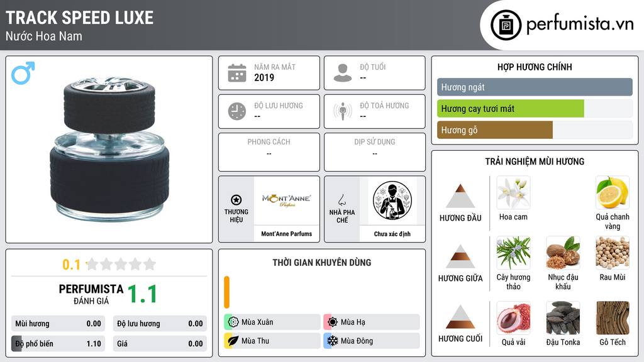Click the perfumista.vn bottle logo icon

(506, 25)
